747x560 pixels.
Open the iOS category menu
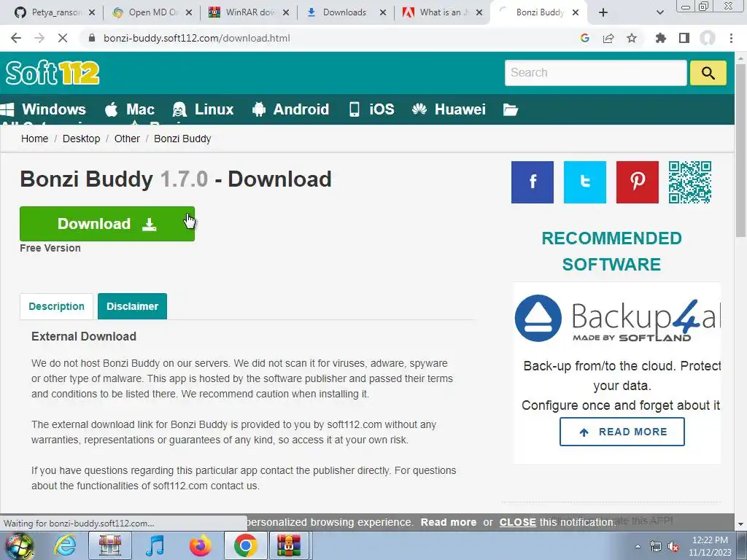click(371, 109)
